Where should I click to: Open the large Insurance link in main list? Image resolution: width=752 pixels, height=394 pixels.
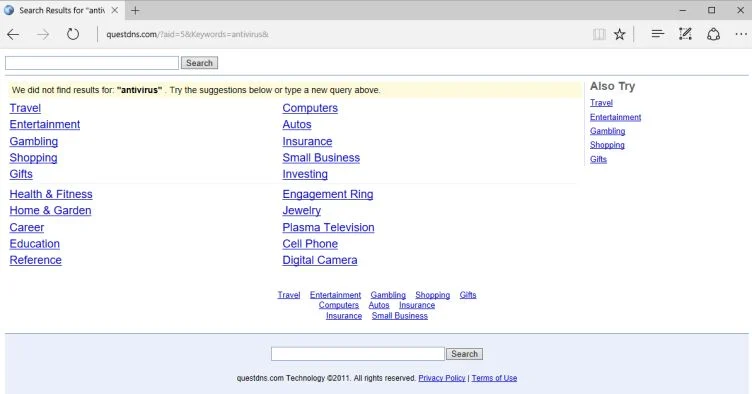pyautogui.click(x=307, y=141)
